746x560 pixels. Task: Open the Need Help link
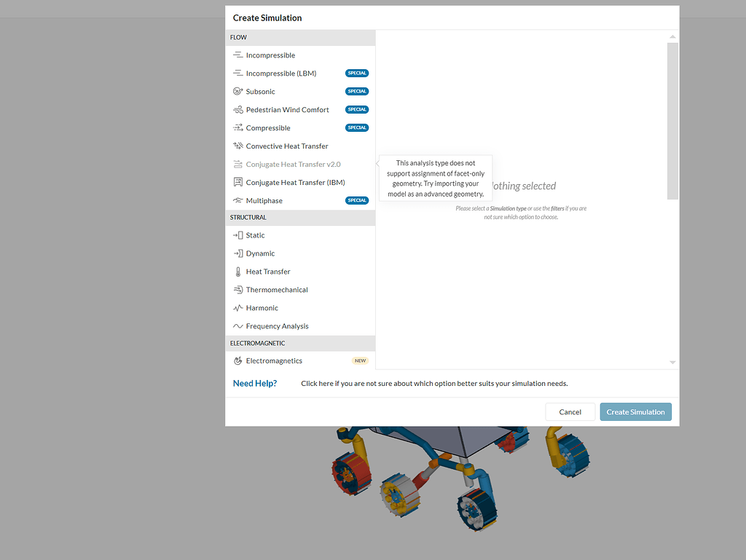pos(254,383)
